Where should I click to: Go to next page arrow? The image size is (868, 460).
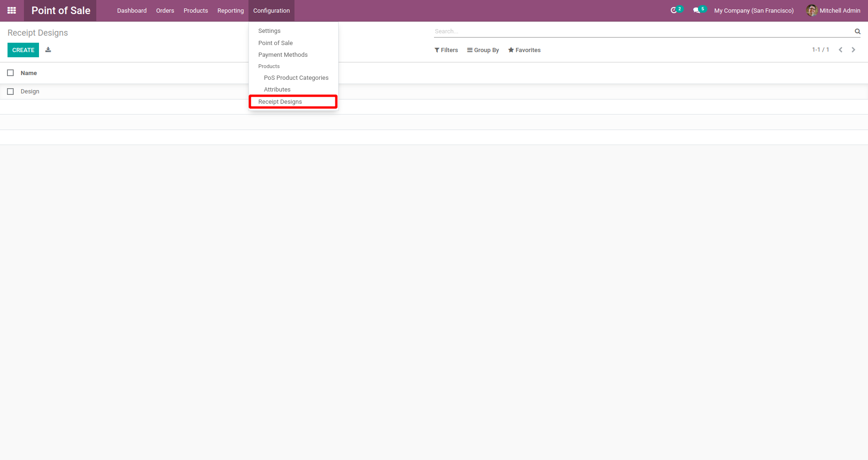(853, 50)
